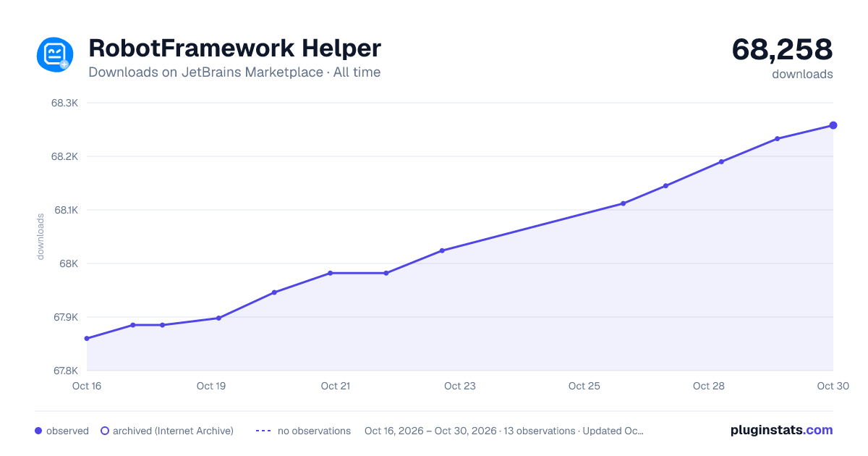Click the RobotFramework Helper plugin logo icon
The height and width of the screenshot is (456, 868).
click(54, 54)
